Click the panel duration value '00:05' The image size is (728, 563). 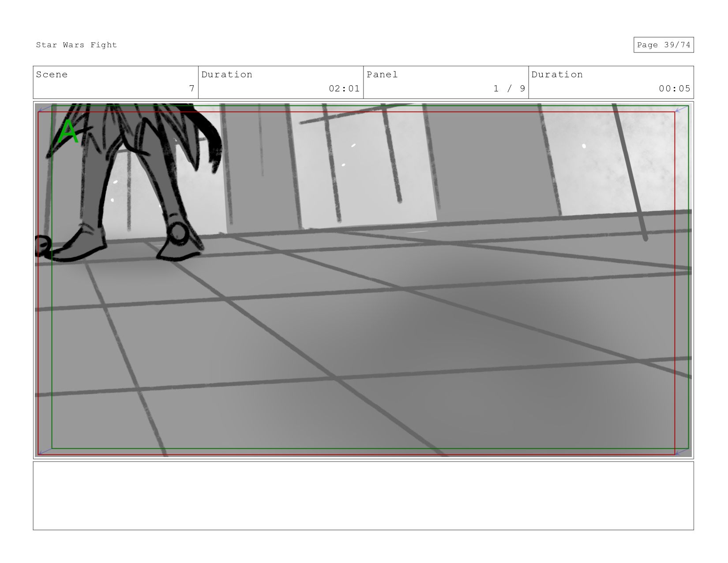(x=674, y=88)
